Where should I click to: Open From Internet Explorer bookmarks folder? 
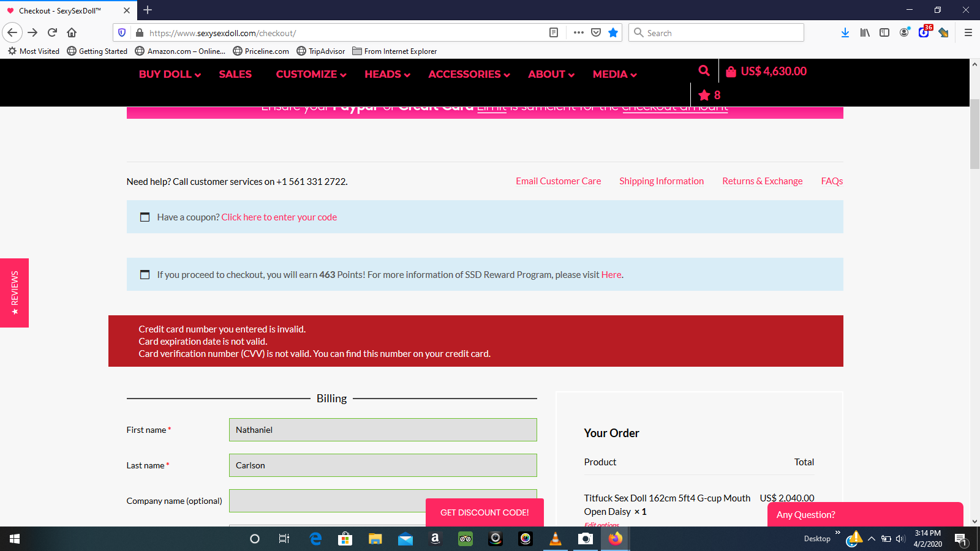point(394,51)
